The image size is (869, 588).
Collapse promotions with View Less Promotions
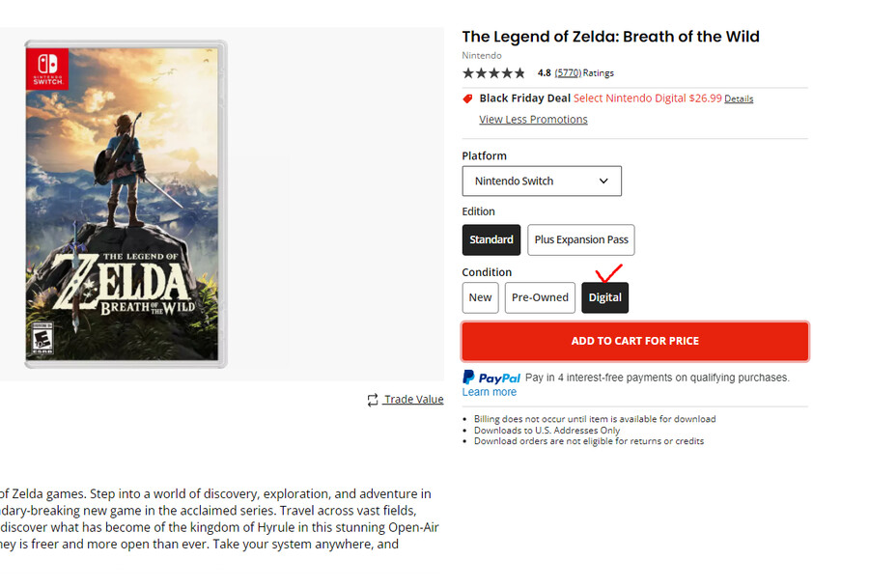pos(533,120)
